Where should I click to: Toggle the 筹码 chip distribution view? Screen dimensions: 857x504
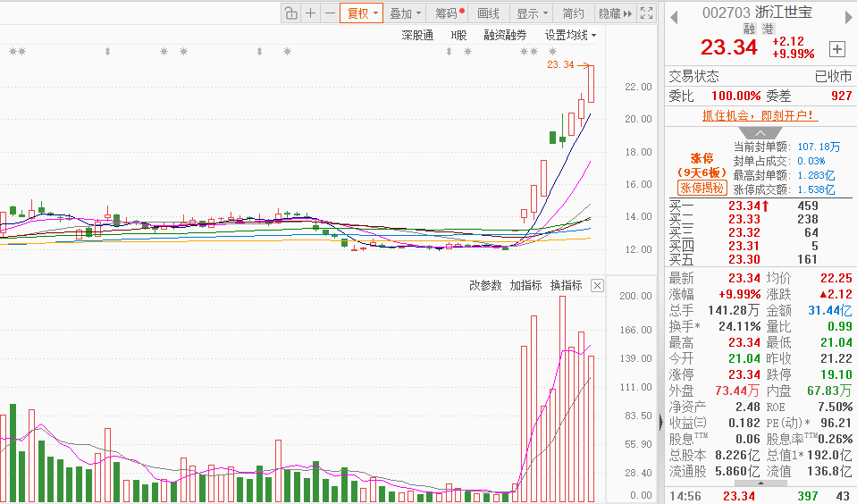pos(448,13)
